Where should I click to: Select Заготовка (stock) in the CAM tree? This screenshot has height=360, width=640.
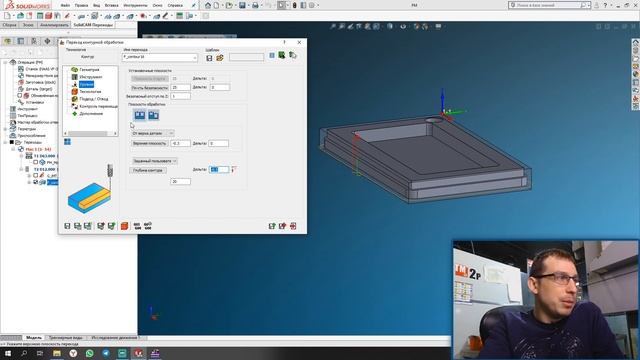point(40,82)
